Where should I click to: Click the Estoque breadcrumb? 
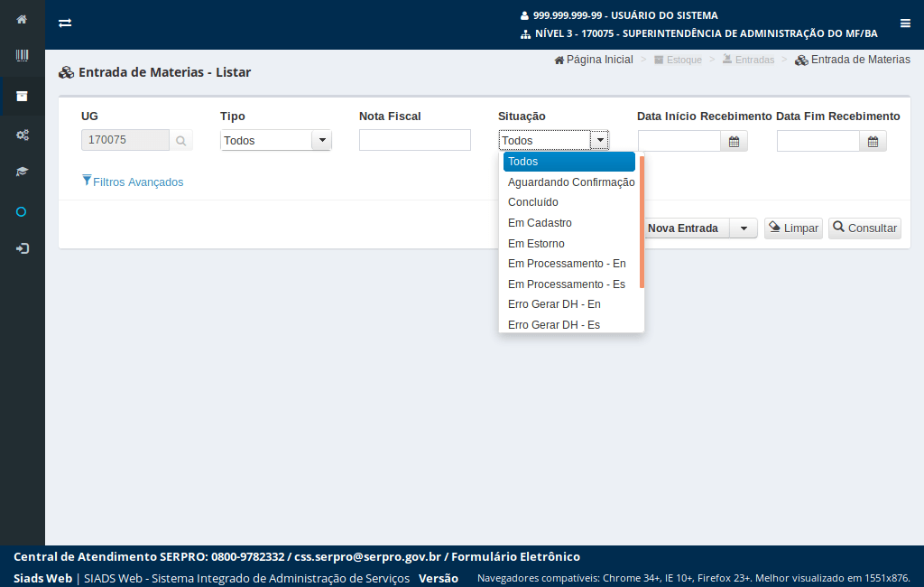678,60
